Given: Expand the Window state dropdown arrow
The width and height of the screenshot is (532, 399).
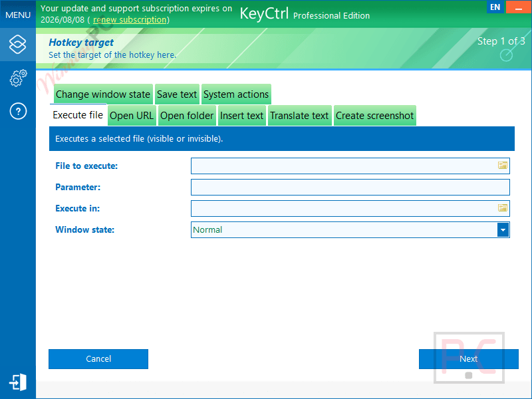Looking at the screenshot, I should (x=503, y=229).
